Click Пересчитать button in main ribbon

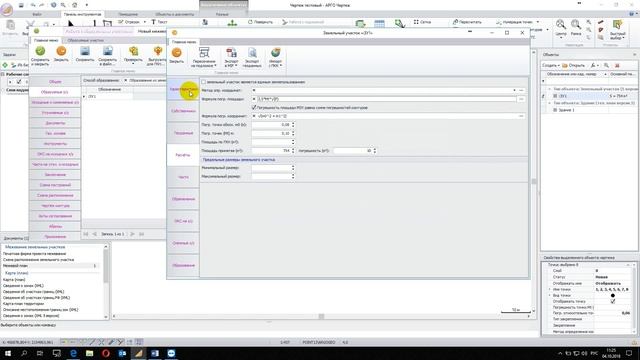pyautogui.click(x=467, y=22)
